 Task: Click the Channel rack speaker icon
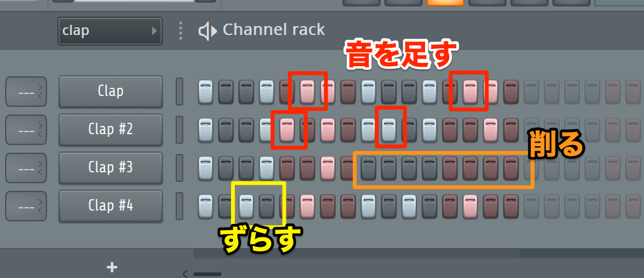pos(207,31)
